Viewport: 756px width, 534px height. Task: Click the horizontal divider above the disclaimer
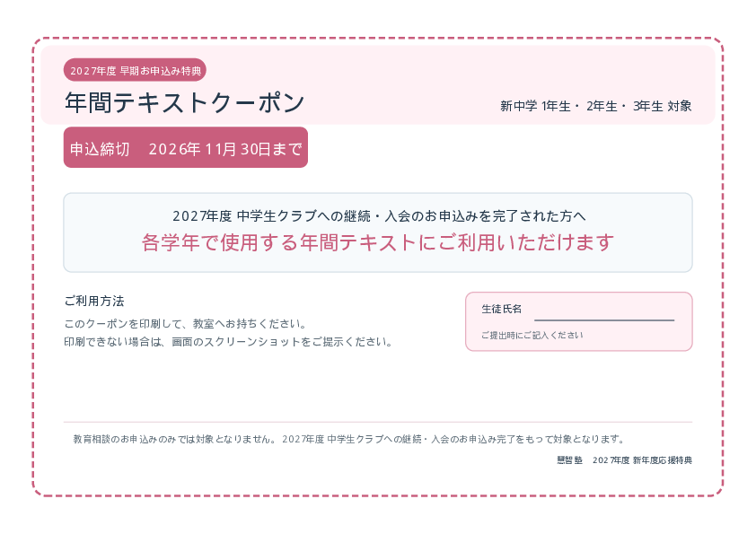pyautogui.click(x=378, y=422)
